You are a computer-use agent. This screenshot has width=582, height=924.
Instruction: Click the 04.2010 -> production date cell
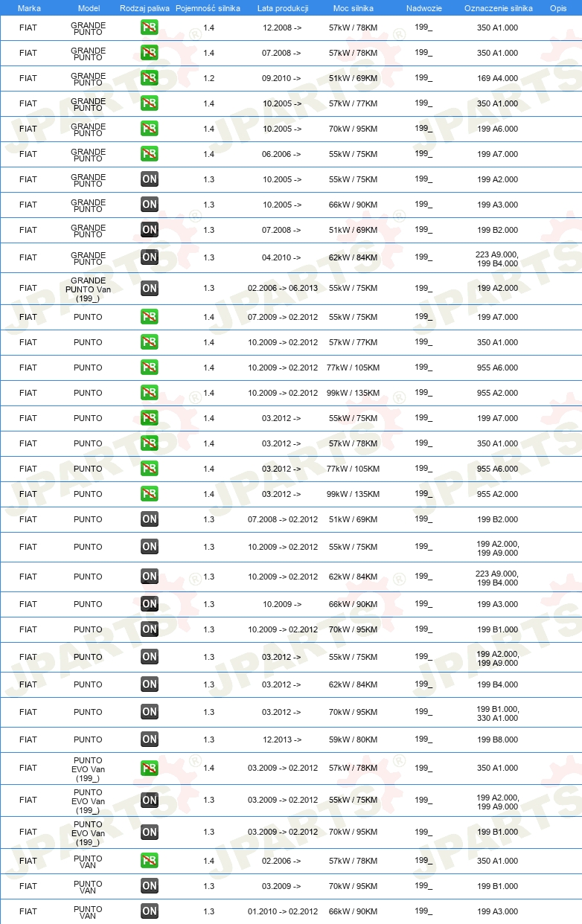pyautogui.click(x=282, y=257)
